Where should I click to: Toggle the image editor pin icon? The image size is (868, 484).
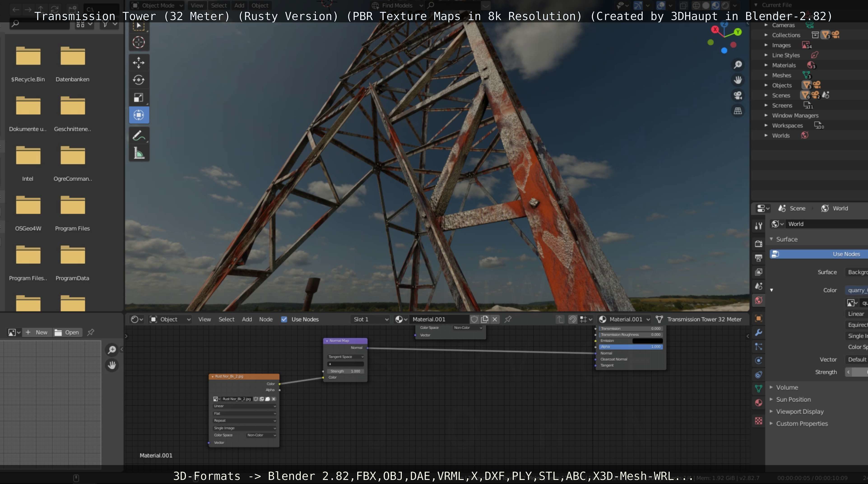[x=90, y=332]
